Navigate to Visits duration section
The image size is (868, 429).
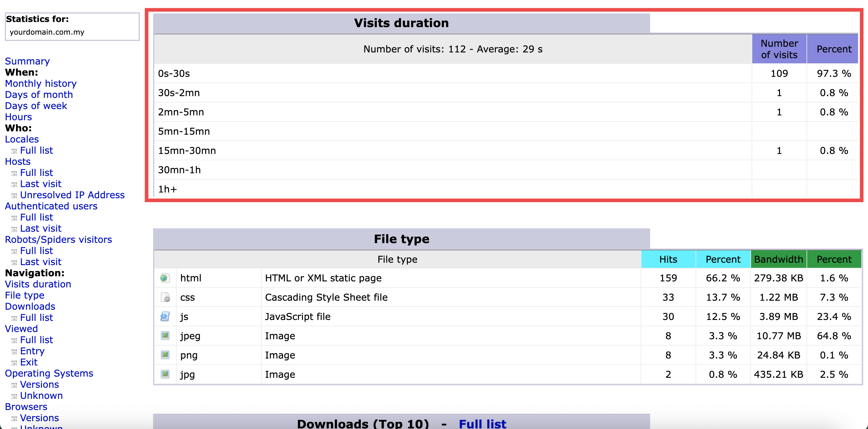tap(38, 284)
